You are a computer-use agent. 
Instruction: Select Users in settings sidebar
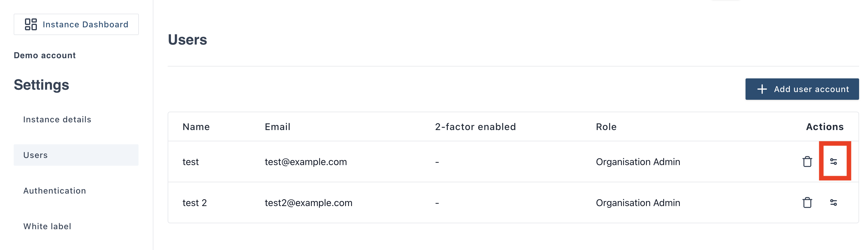click(x=35, y=155)
